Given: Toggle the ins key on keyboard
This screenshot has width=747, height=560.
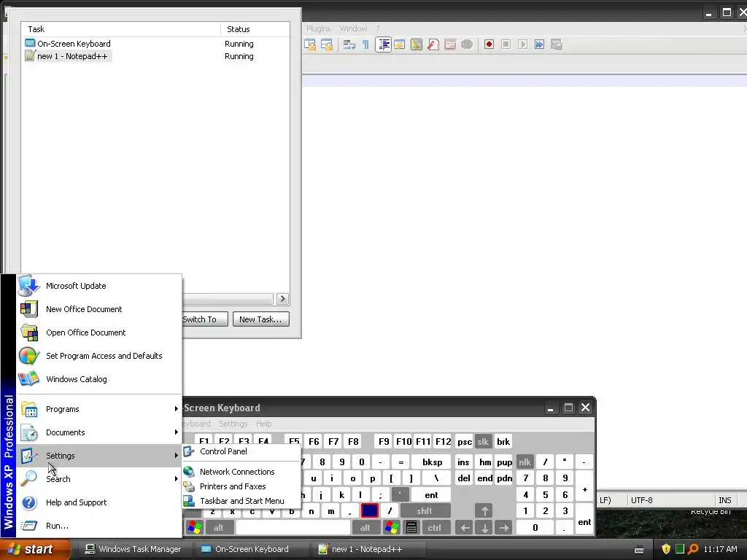Looking at the screenshot, I should point(463,462).
